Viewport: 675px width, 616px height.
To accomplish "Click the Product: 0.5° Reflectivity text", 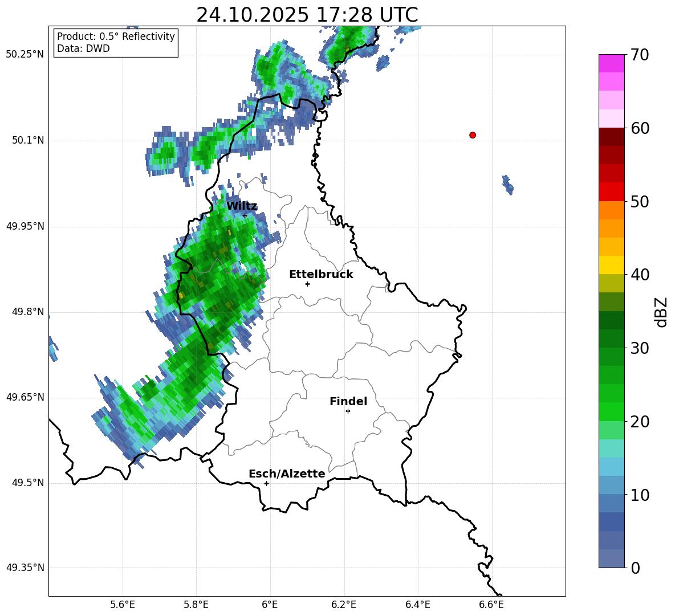I will coord(116,36).
